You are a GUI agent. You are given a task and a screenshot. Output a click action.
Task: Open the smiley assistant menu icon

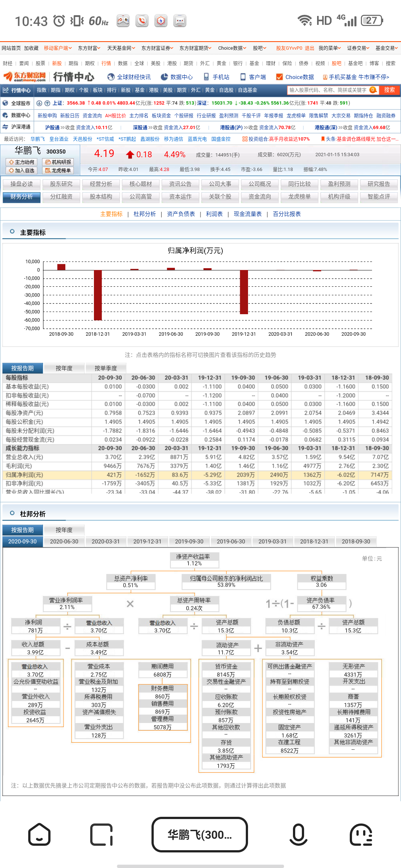click(361, 835)
